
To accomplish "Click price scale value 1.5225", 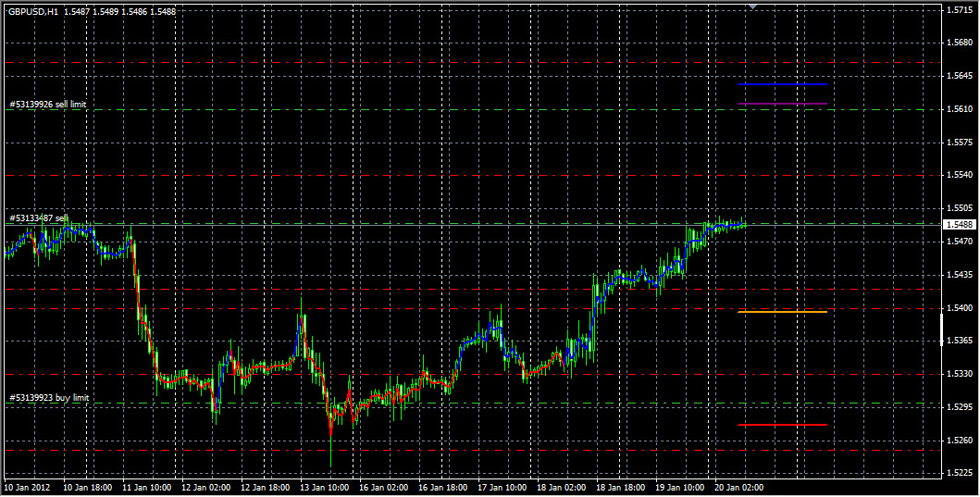I will tap(960, 473).
